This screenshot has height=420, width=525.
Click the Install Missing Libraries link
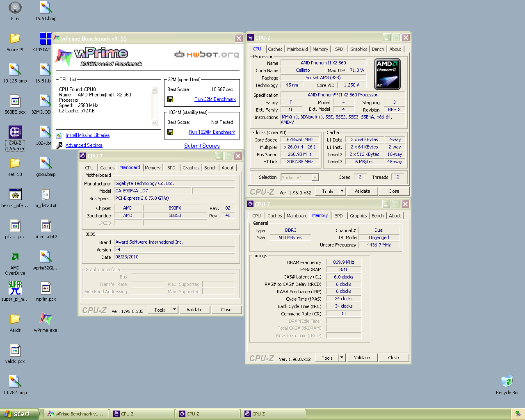pyautogui.click(x=87, y=135)
